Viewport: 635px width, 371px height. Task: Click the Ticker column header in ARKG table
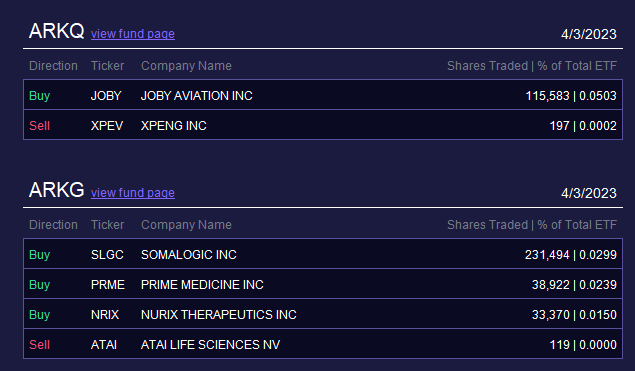107,225
